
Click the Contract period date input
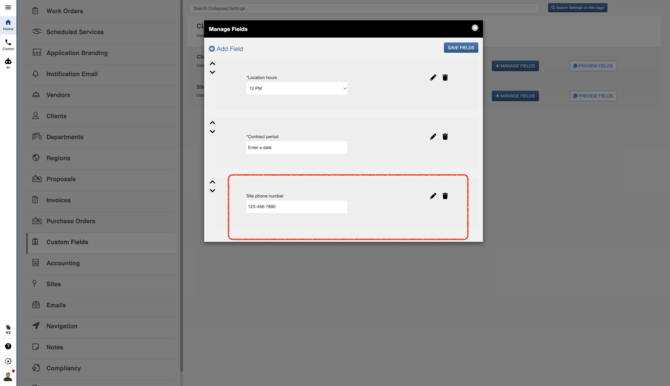[297, 147]
